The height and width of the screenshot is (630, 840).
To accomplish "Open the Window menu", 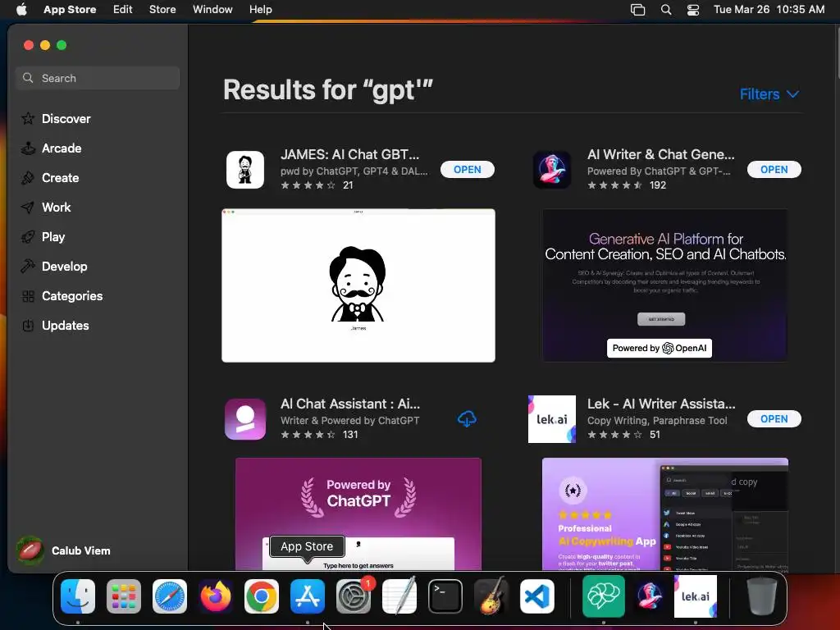I will pos(212,10).
